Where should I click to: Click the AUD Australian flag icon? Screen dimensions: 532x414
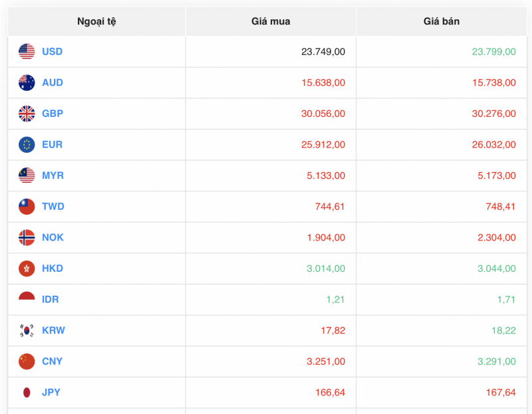pyautogui.click(x=25, y=82)
